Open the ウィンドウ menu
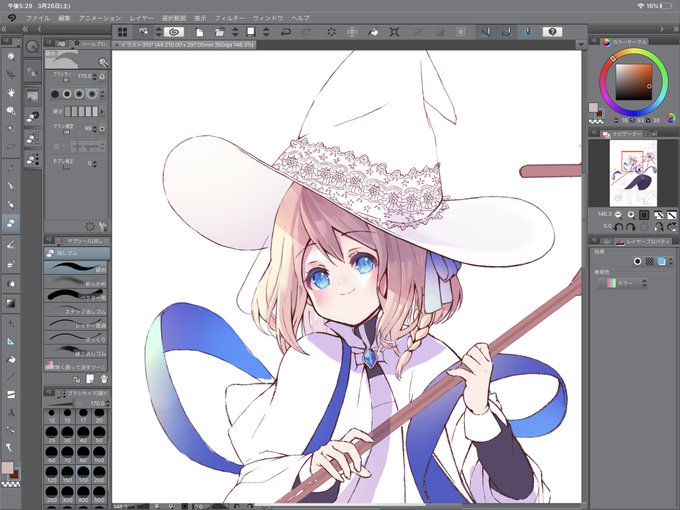Screen dimensions: 680x510 coord(268,18)
